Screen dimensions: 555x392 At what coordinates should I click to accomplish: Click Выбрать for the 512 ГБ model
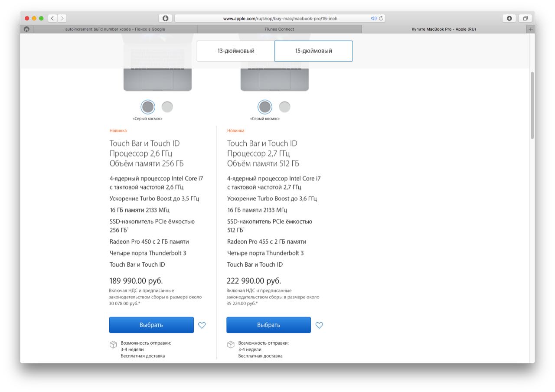point(268,325)
